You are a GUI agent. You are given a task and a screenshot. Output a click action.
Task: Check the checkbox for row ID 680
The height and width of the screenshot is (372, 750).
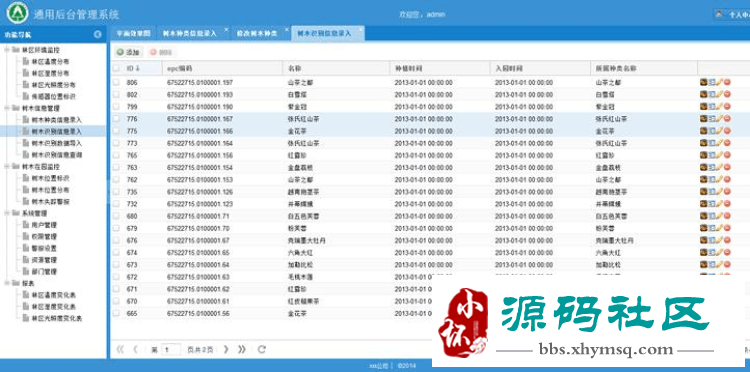(116, 216)
